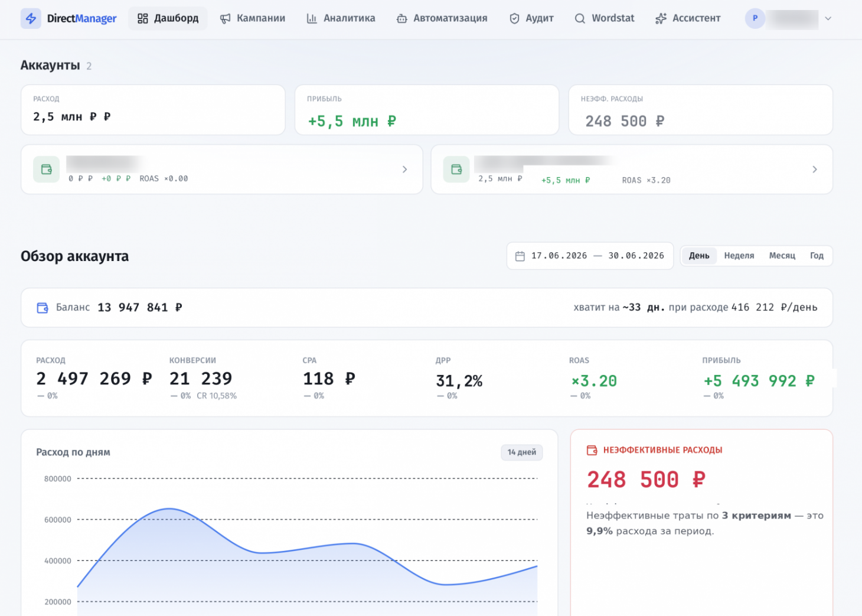Switch period to Месяц
This screenshot has height=616, width=862.
[x=782, y=256]
